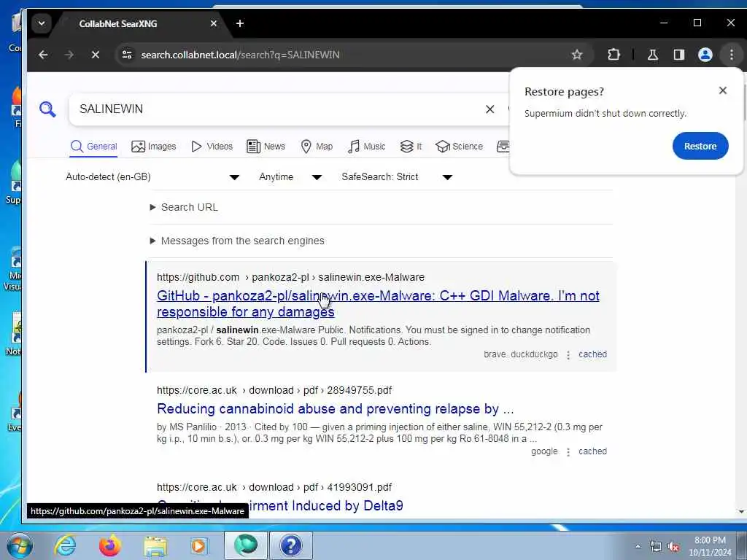This screenshot has width=747, height=560.
Task: Open the taskbar clock showing 8:00 PM
Action: [x=710, y=546]
